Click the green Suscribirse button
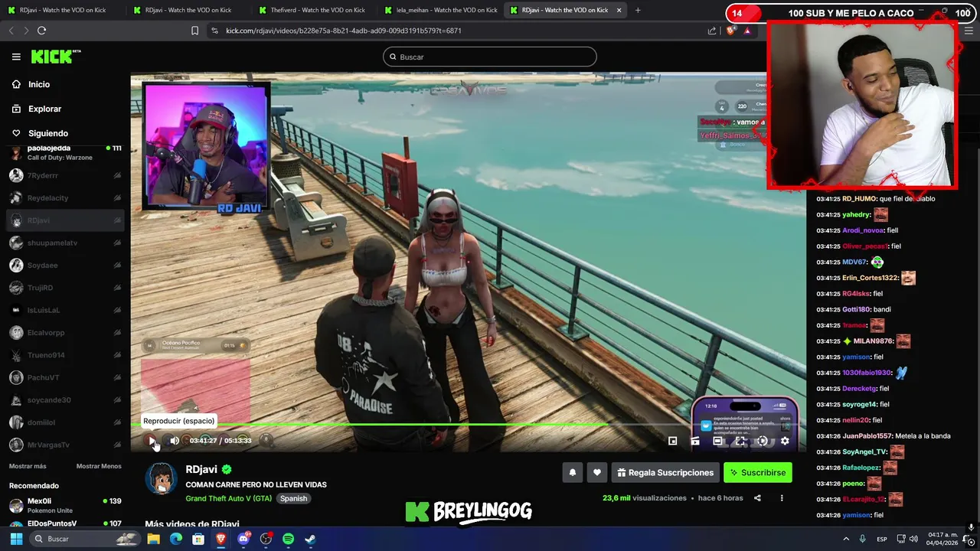The image size is (980, 551). pos(758,473)
